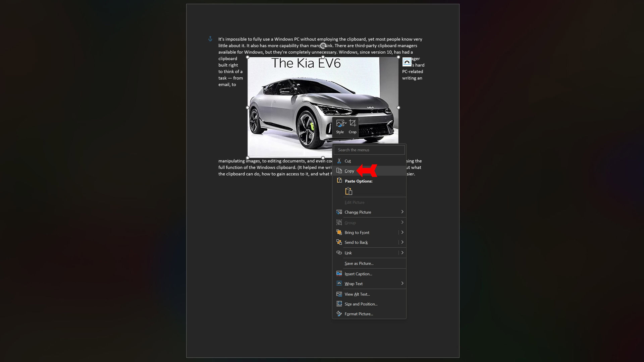The image size is (644, 362).
Task: Expand the Send to Back submenu
Action: 402,242
